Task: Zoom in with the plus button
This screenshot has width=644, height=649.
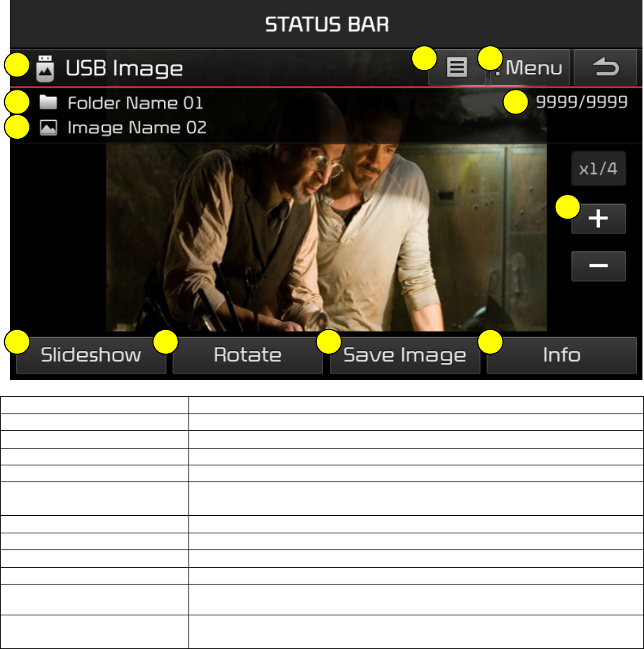Action: [x=598, y=219]
